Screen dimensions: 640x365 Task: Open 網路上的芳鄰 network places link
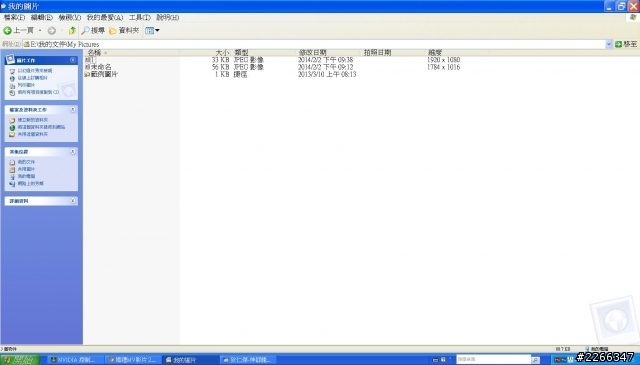(31, 184)
